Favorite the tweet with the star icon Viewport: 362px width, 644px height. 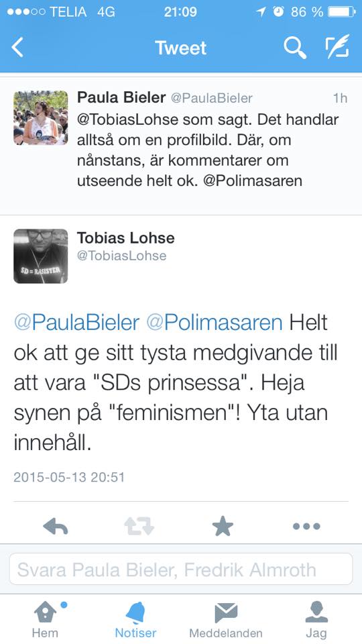point(223,526)
